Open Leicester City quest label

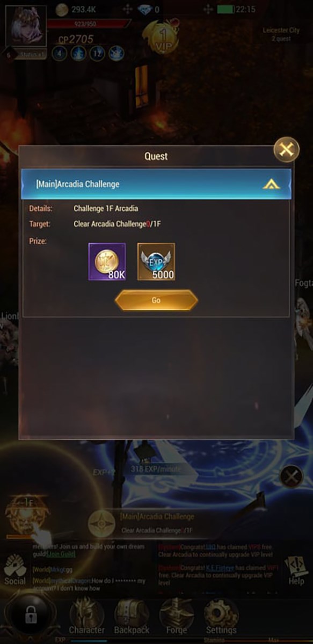pos(281,34)
